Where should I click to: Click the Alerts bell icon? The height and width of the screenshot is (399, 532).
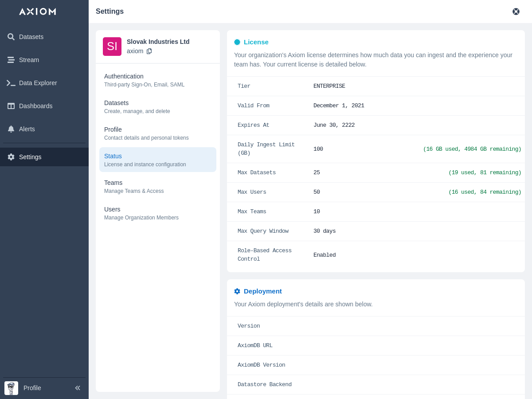point(11,129)
